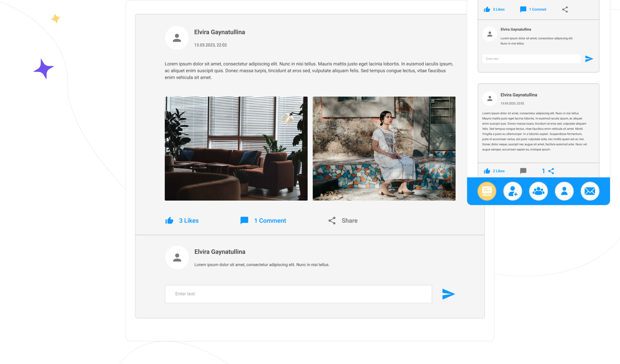The image size is (620, 364).
Task: Toggle the 3 Likes button in top mobile card
Action: click(x=494, y=9)
